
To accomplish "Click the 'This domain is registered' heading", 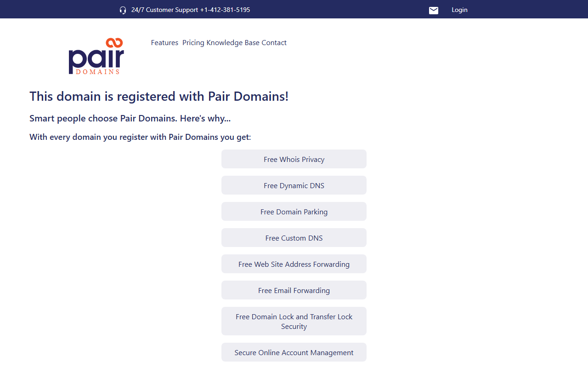I will click(159, 97).
